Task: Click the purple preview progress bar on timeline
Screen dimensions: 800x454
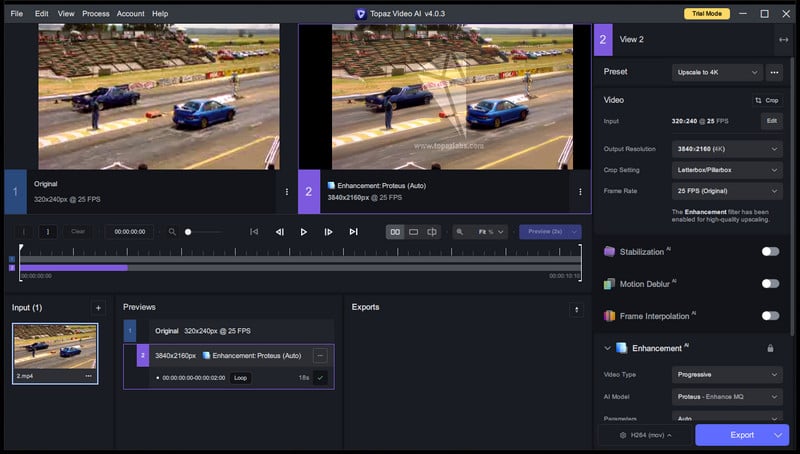Action: tap(73, 267)
